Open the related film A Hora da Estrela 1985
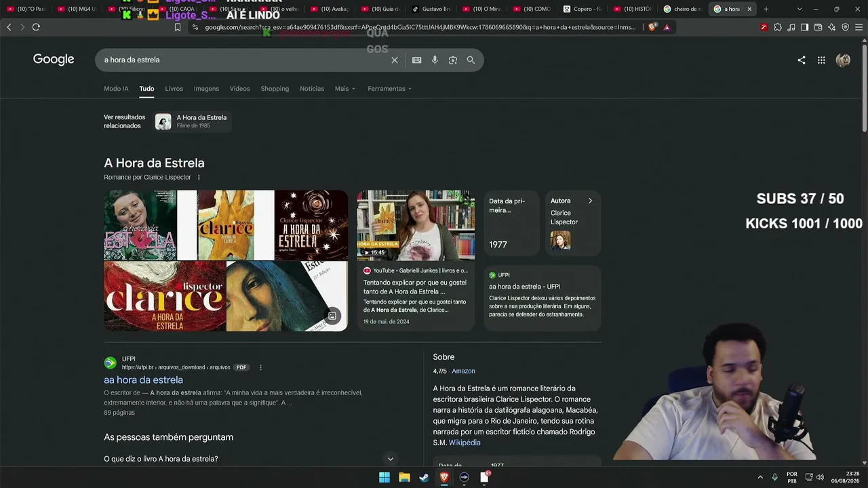Screen dimensions: 868x488 (x=193, y=121)
